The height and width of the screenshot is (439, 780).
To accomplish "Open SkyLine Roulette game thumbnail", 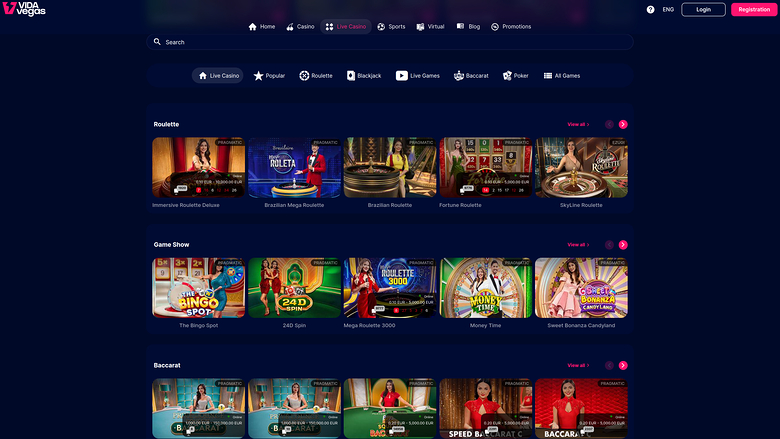I will (582, 168).
